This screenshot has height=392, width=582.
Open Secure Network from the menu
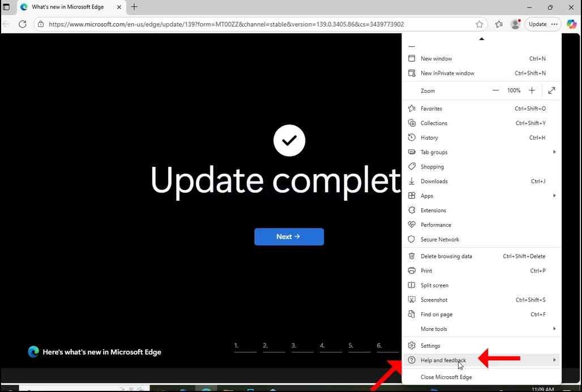[481, 239]
